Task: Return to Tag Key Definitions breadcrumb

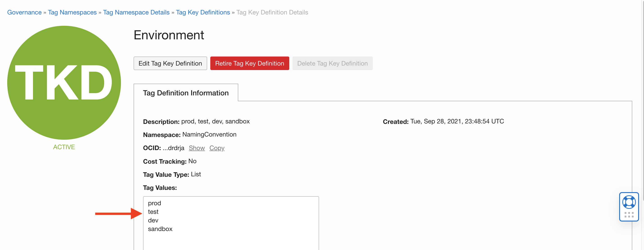Action: tap(203, 12)
